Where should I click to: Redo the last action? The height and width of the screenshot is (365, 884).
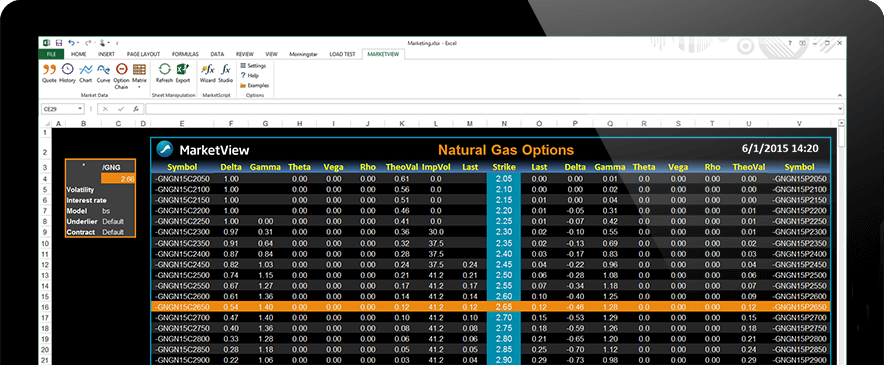tap(87, 42)
